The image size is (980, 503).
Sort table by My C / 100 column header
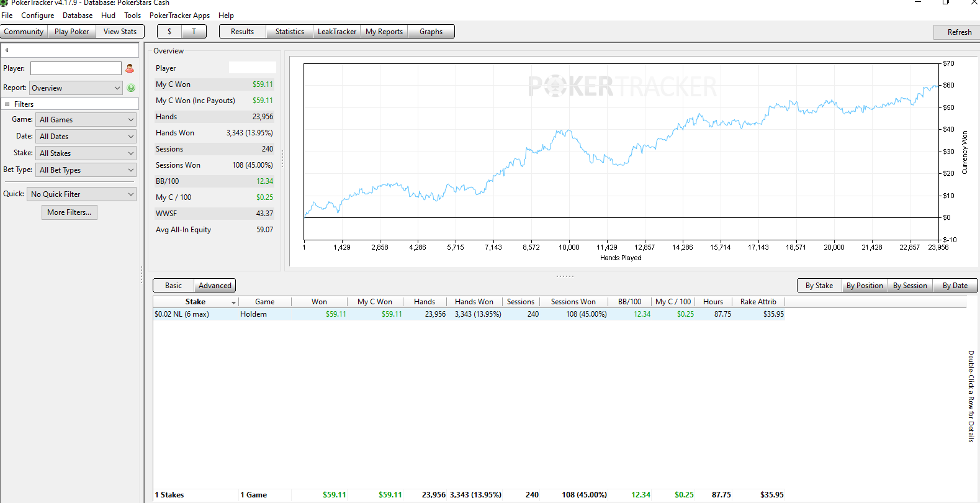673,302
